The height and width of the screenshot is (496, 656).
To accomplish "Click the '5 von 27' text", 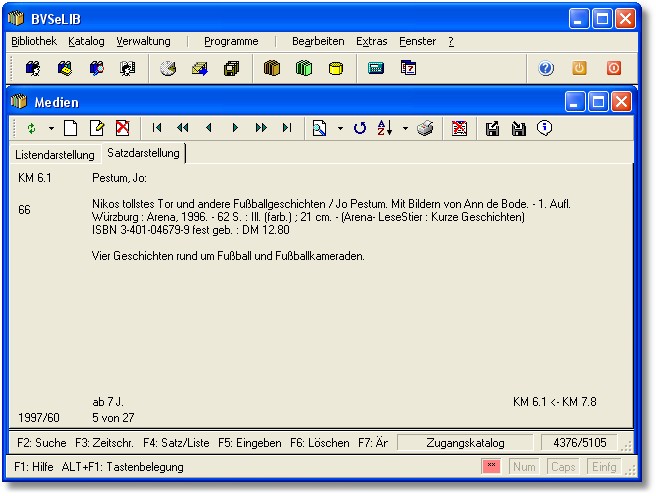I will pyautogui.click(x=113, y=418).
